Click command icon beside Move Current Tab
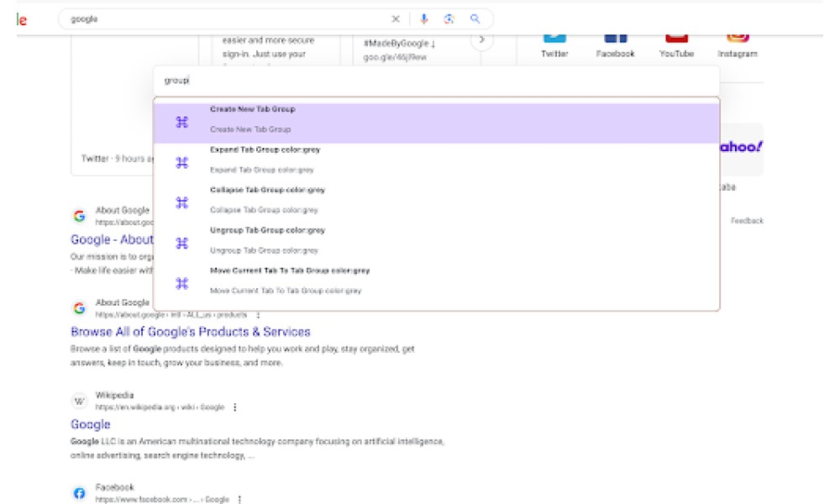Viewport: 840px width, 504px height. click(182, 283)
